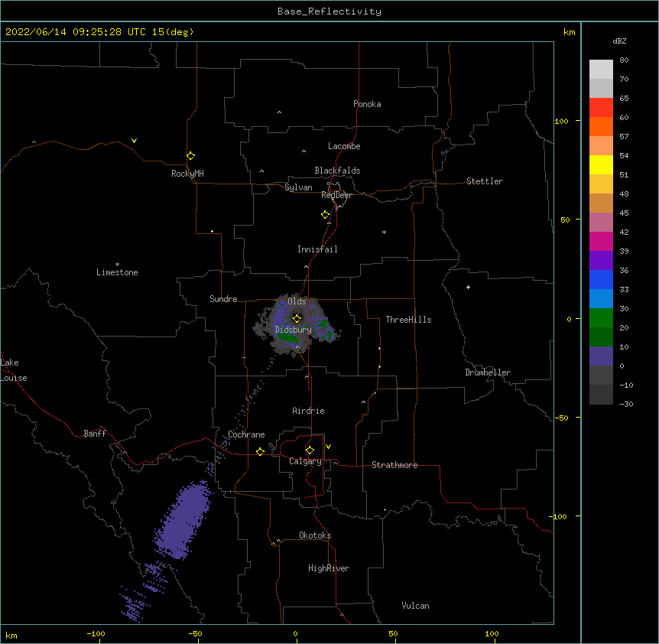Viewport: 659px width, 644px height.
Task: Click the white asterisk marker above Limestone
Action: click(117, 265)
